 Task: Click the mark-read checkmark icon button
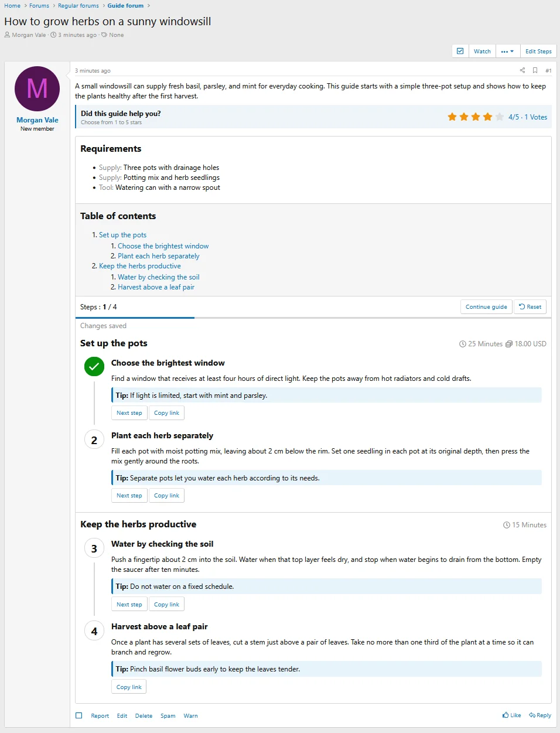click(460, 51)
